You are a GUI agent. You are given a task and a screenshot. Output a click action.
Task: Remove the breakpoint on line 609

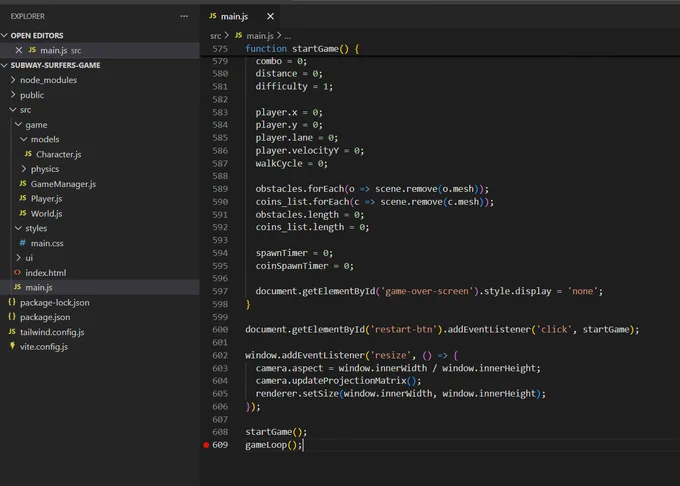pyautogui.click(x=206, y=445)
